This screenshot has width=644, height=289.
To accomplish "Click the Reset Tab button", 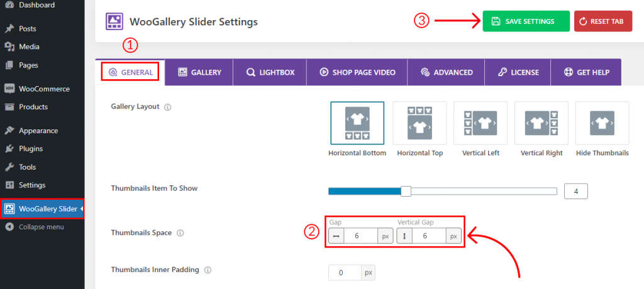I will (603, 21).
